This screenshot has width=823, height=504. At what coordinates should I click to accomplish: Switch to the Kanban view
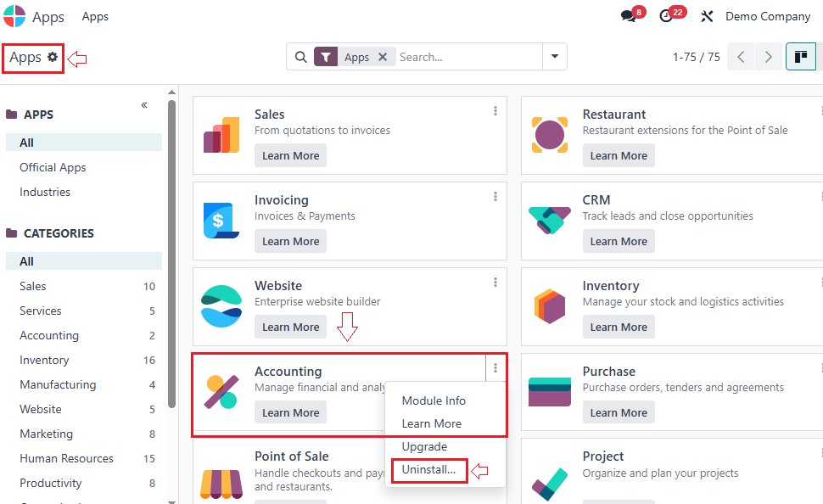(x=800, y=57)
